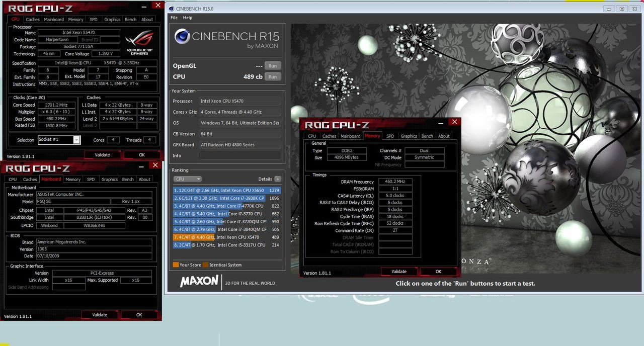
Task: Select ranking row Core i7-3930K
Action: (226, 198)
